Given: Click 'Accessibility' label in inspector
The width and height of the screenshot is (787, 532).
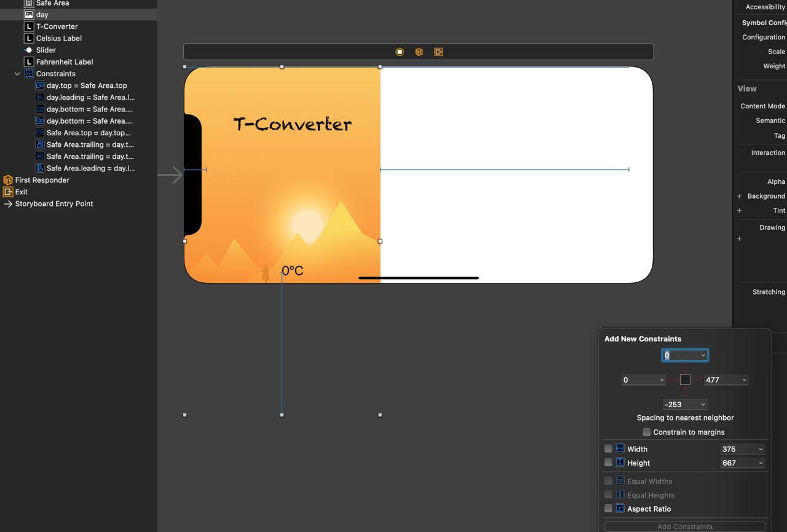Looking at the screenshot, I should coord(765,7).
